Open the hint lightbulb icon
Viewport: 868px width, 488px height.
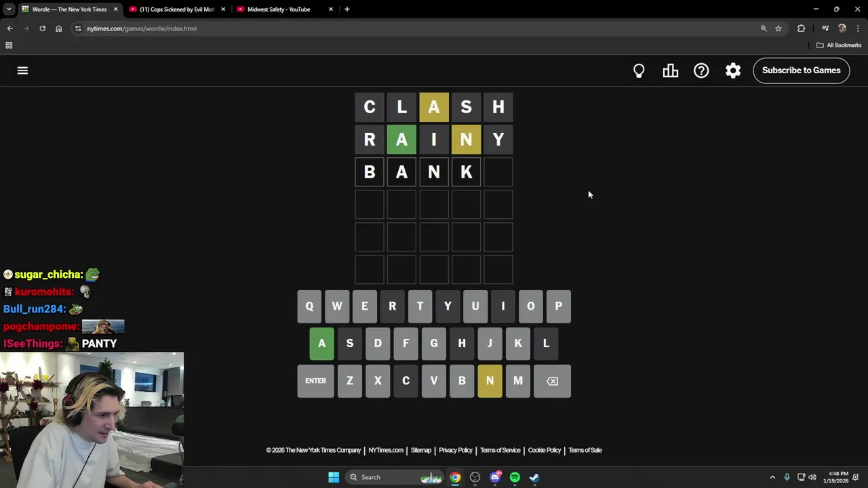[x=639, y=70]
